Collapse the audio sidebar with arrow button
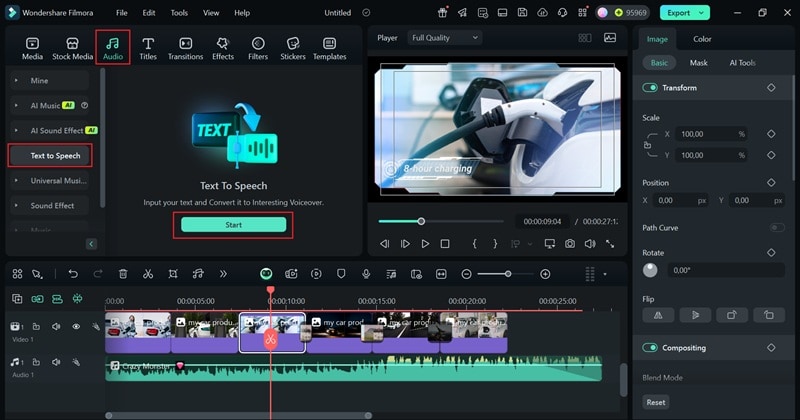 point(91,244)
